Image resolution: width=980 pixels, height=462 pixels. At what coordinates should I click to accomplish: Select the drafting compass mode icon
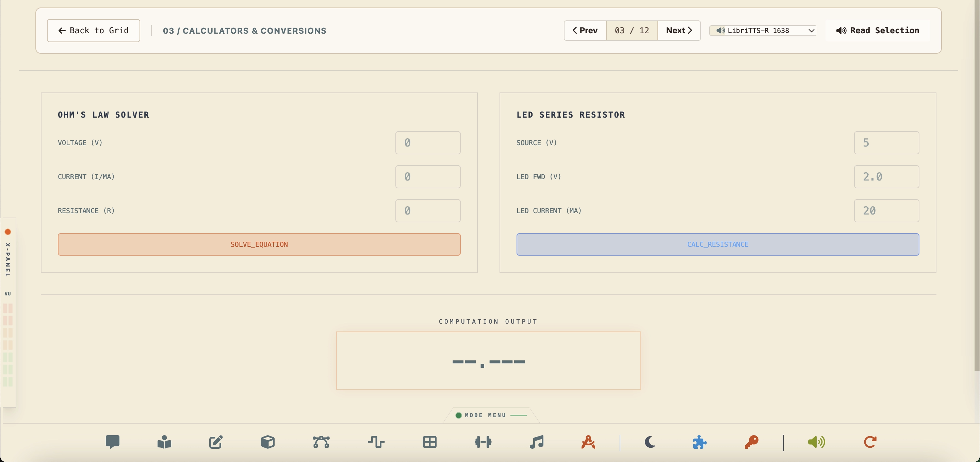tap(589, 442)
